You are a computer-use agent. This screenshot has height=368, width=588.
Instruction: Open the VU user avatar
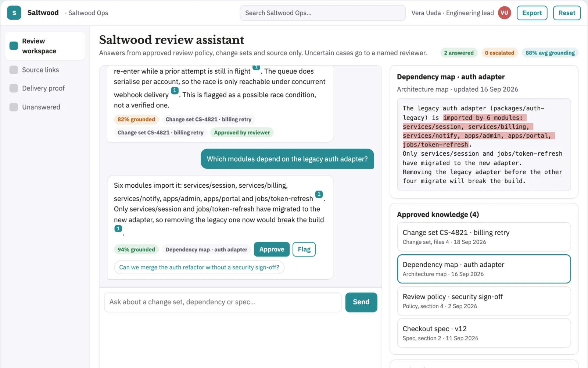(x=504, y=13)
